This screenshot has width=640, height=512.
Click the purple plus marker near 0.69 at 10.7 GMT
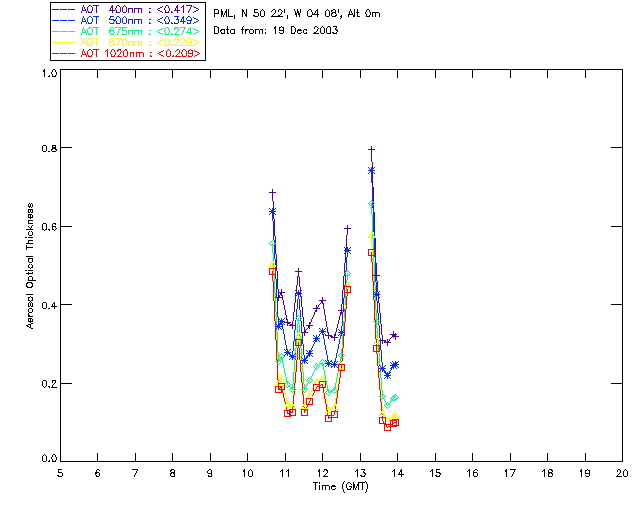click(273, 192)
